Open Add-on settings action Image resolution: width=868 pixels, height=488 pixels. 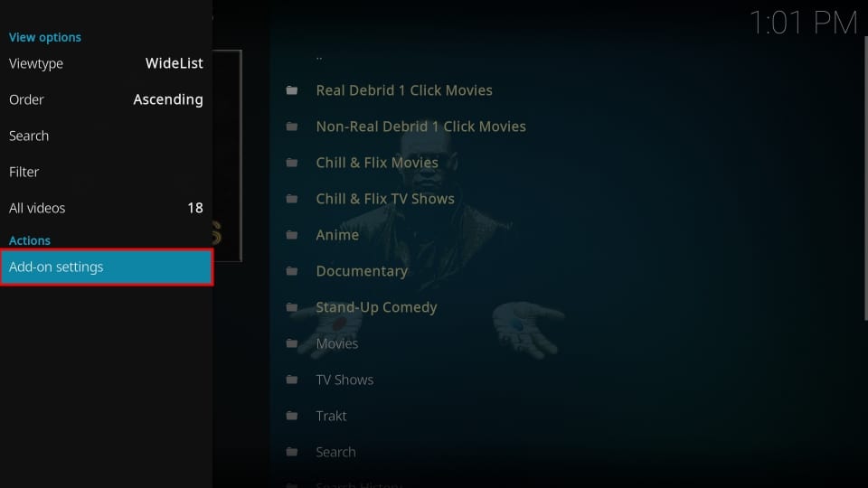pyautogui.click(x=107, y=267)
